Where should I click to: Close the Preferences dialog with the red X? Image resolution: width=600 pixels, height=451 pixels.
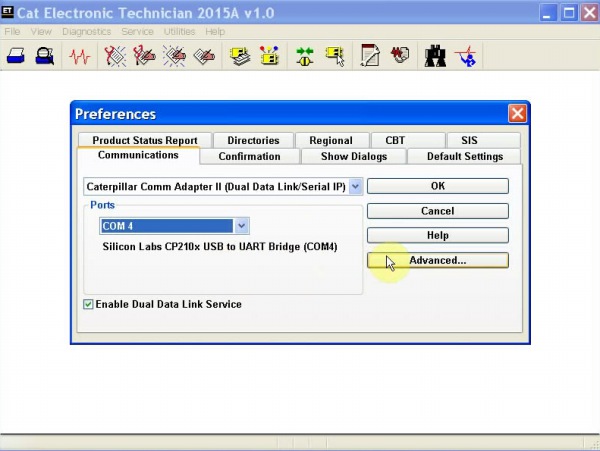[516, 114]
